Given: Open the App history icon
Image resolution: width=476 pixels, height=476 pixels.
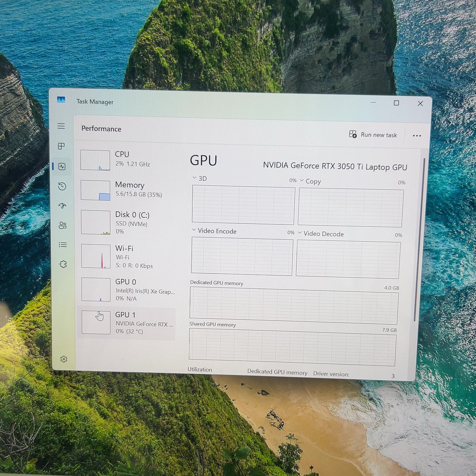Looking at the screenshot, I should [x=62, y=186].
